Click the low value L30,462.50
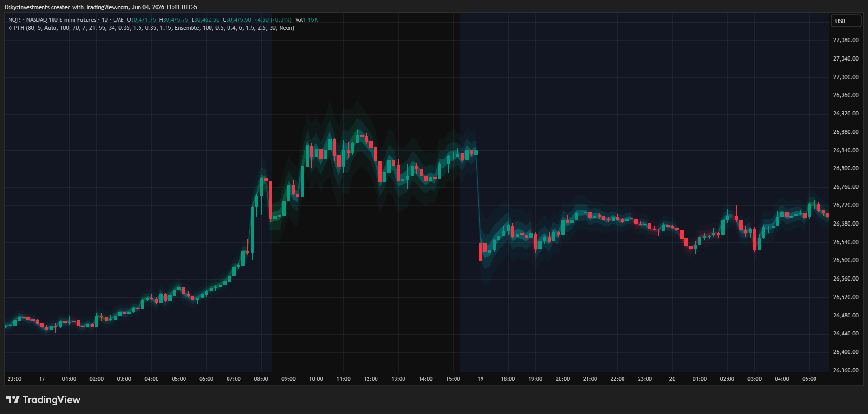This screenshot has width=868, height=414. (205, 20)
